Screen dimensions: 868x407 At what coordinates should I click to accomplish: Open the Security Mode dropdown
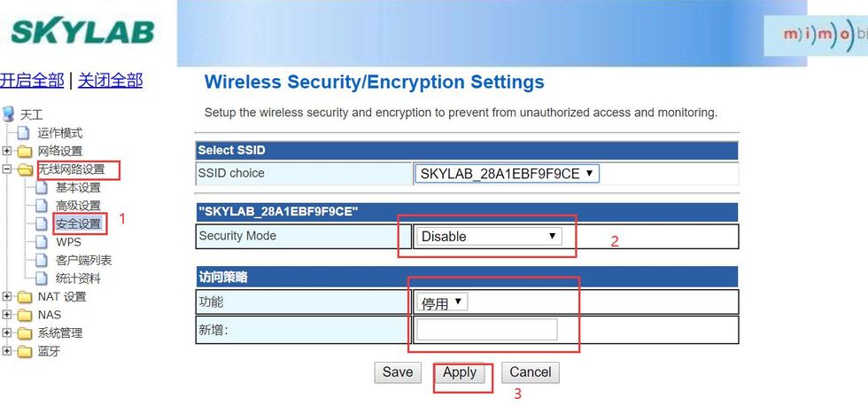(x=489, y=237)
